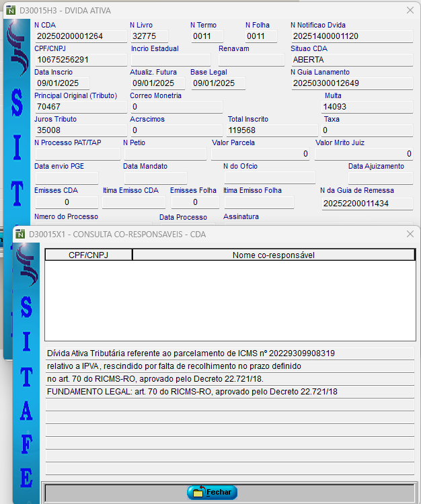Click the CPF/CNPJ field with 10675256291

(79, 60)
